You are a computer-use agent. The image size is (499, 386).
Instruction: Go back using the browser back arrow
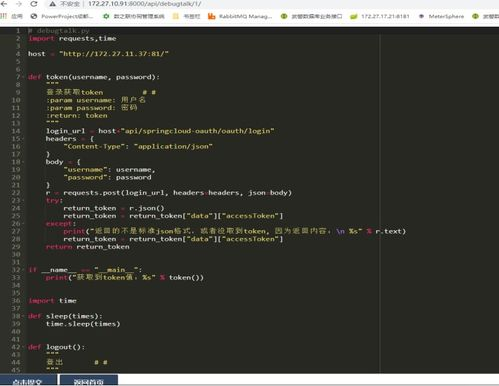tap(4, 4)
